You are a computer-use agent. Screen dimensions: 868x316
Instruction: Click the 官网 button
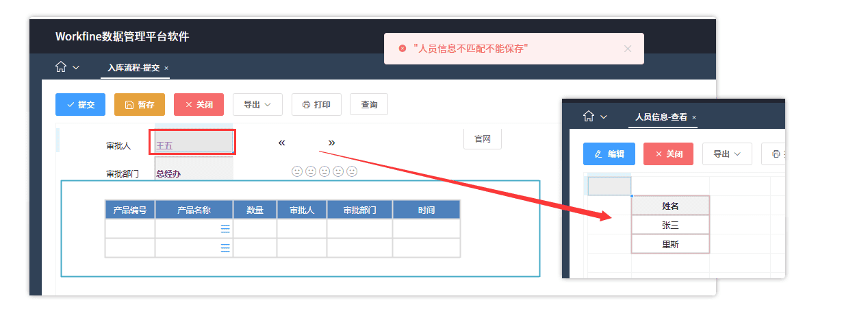483,138
